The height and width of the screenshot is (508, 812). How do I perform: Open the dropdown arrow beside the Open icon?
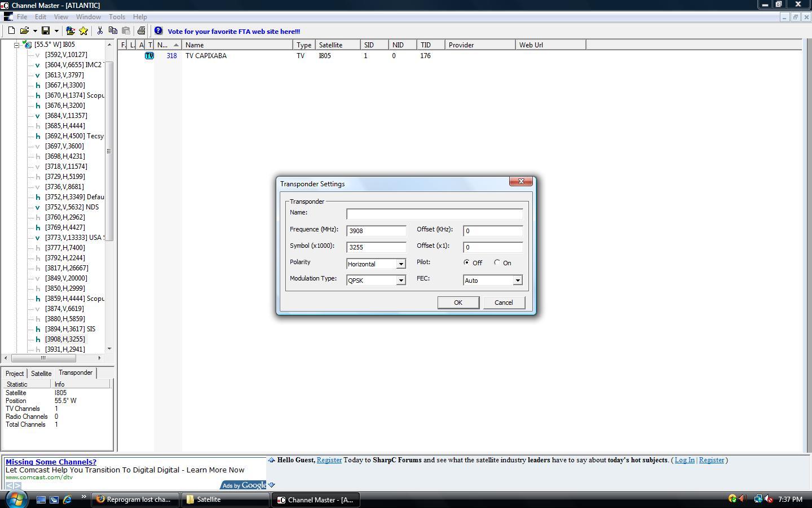click(35, 31)
